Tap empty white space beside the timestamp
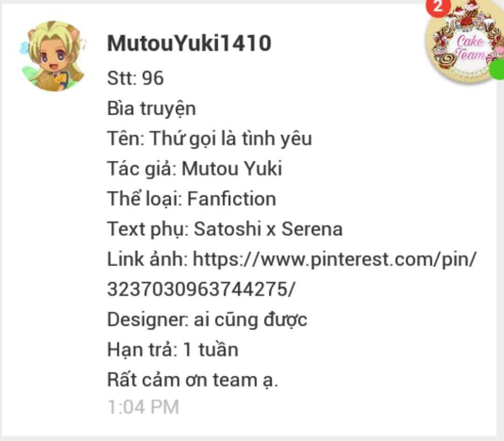504x441 pixels. click(x=322, y=408)
